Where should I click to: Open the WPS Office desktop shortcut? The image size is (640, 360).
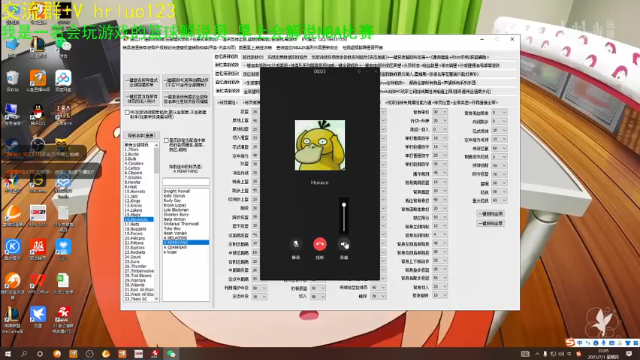(38, 283)
